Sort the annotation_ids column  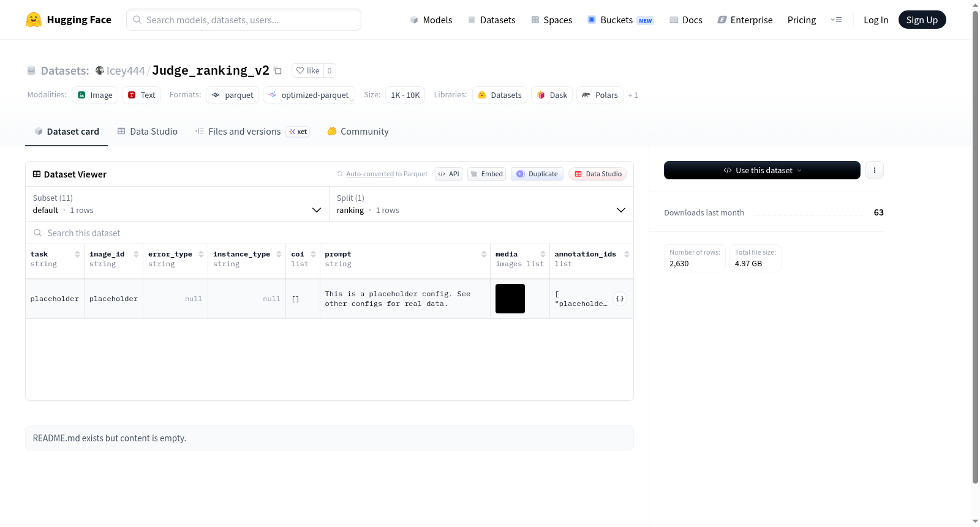click(627, 254)
